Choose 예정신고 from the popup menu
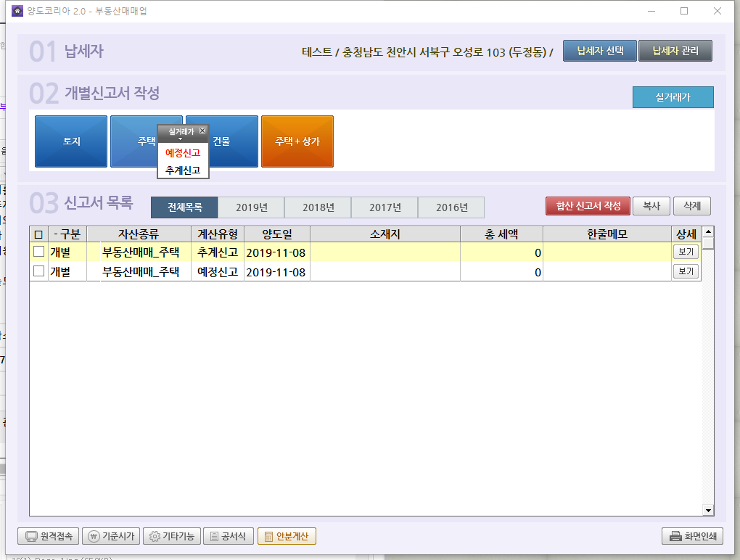Screen dimensions: 740x560 (x=183, y=153)
